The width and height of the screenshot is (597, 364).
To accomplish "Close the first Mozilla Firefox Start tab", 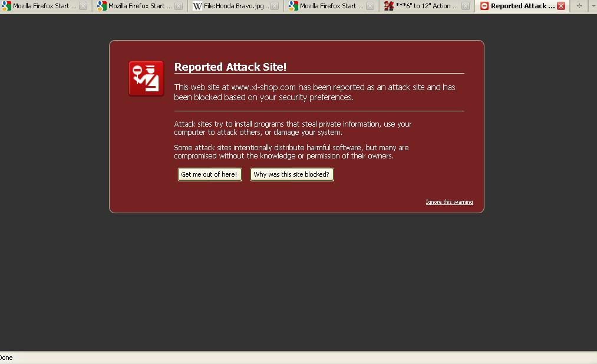I will pyautogui.click(x=83, y=6).
